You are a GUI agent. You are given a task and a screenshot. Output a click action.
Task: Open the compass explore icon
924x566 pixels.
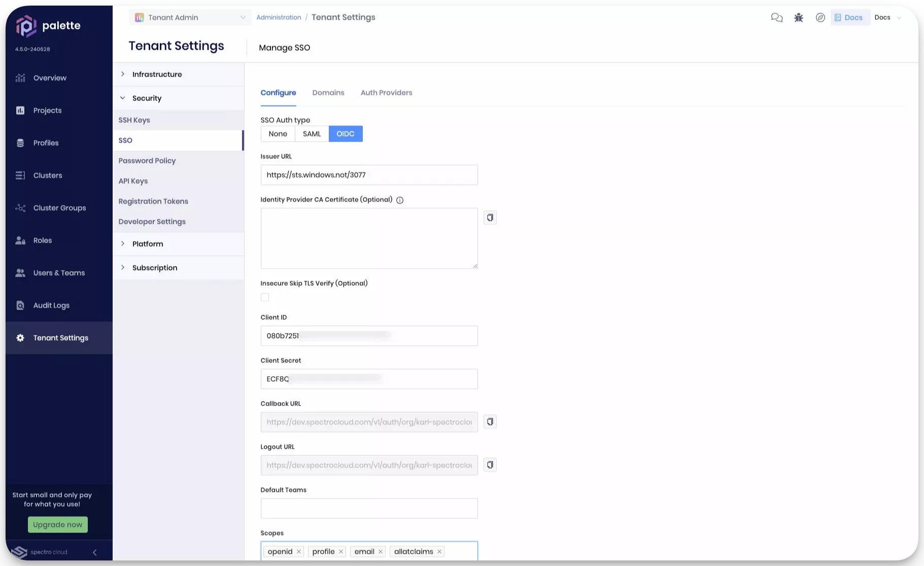click(x=820, y=18)
